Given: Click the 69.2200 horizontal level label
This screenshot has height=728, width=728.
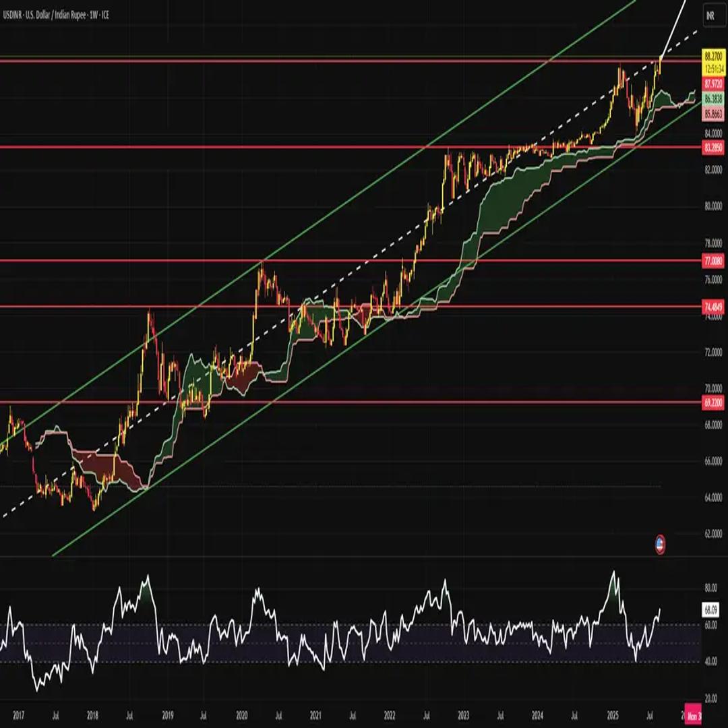Looking at the screenshot, I should (x=713, y=402).
